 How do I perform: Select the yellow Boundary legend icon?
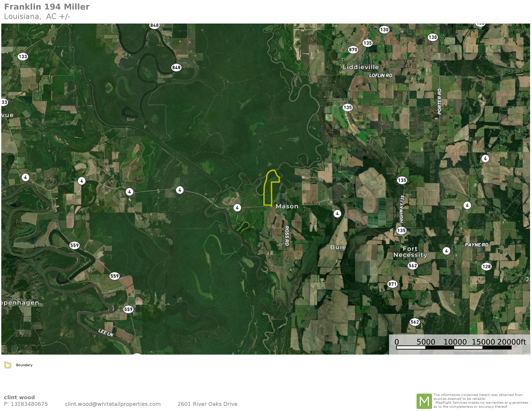(x=8, y=365)
